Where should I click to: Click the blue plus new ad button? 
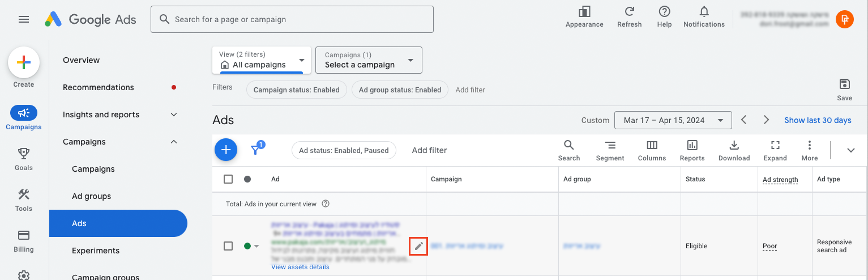226,150
